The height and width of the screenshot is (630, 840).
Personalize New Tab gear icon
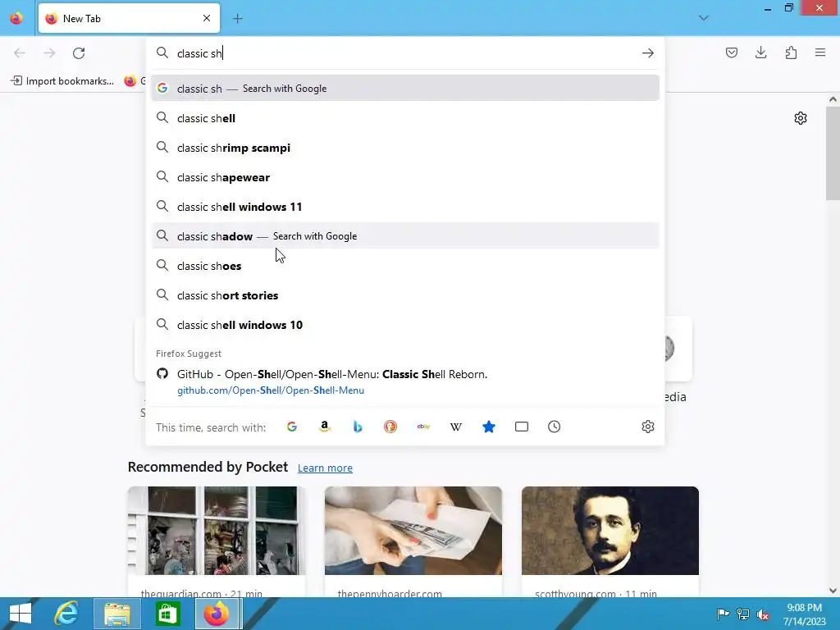(801, 118)
